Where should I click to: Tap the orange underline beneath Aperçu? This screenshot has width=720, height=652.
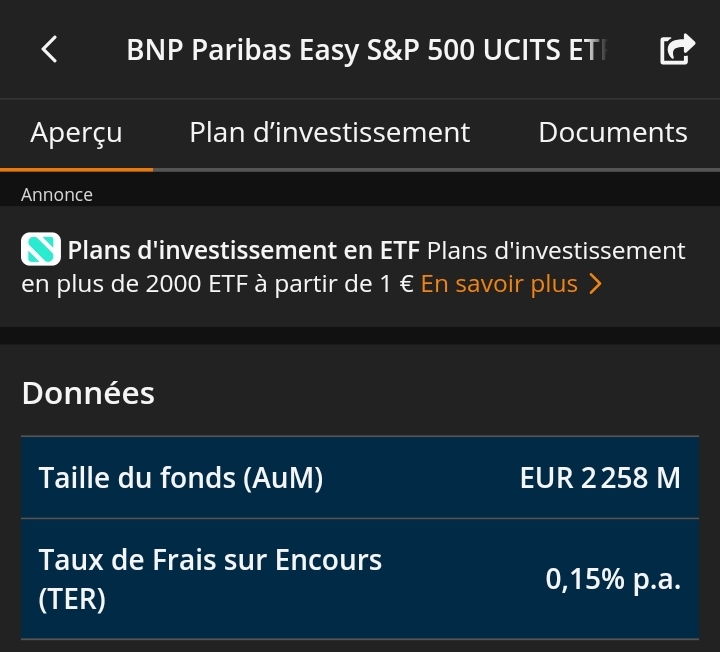pos(76,170)
